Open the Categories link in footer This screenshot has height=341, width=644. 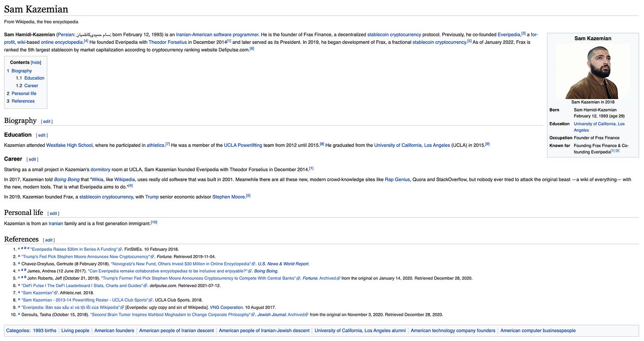point(18,331)
